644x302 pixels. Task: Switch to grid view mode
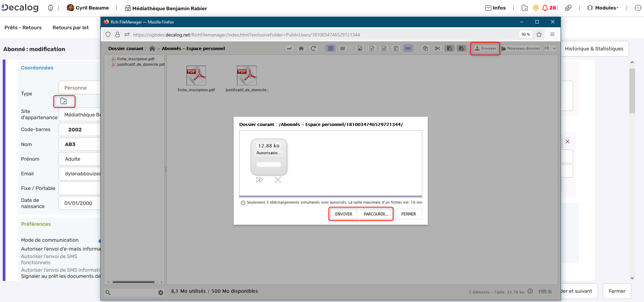[x=330, y=48]
